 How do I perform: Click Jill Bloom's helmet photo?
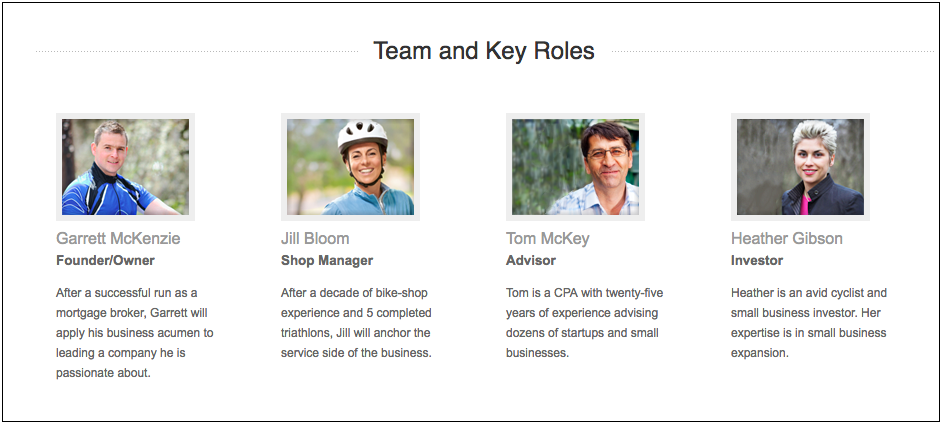click(350, 167)
